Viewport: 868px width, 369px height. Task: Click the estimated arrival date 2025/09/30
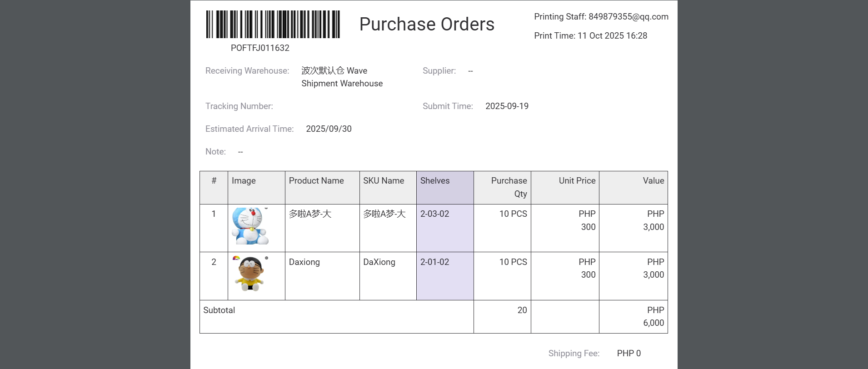(329, 129)
